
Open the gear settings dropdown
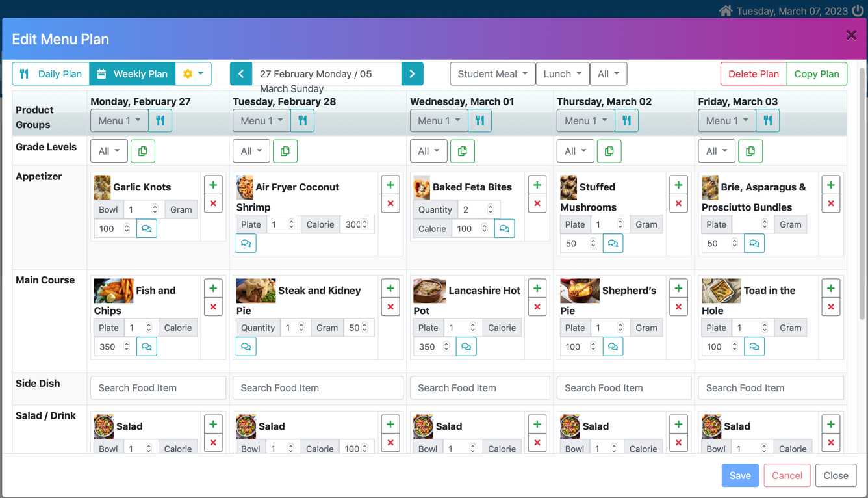point(193,74)
